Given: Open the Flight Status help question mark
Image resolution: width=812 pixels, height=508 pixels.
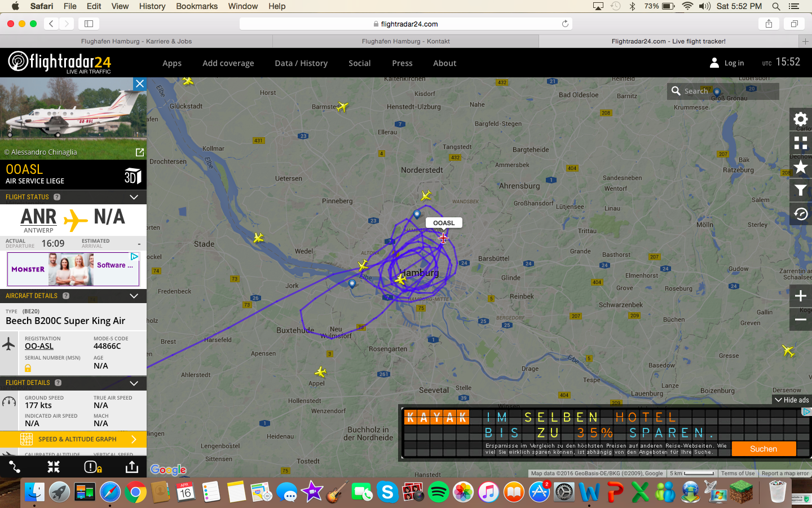Looking at the screenshot, I should pyautogui.click(x=57, y=197).
